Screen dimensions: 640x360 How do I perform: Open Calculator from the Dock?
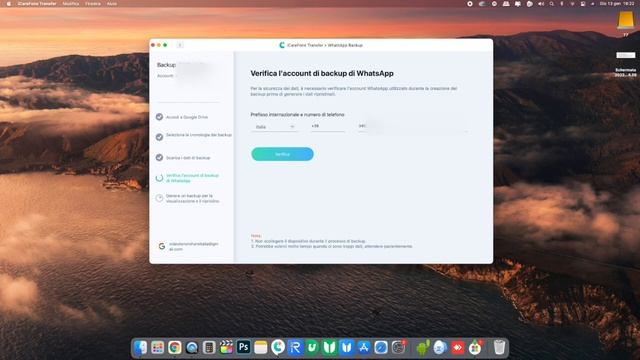(x=209, y=347)
